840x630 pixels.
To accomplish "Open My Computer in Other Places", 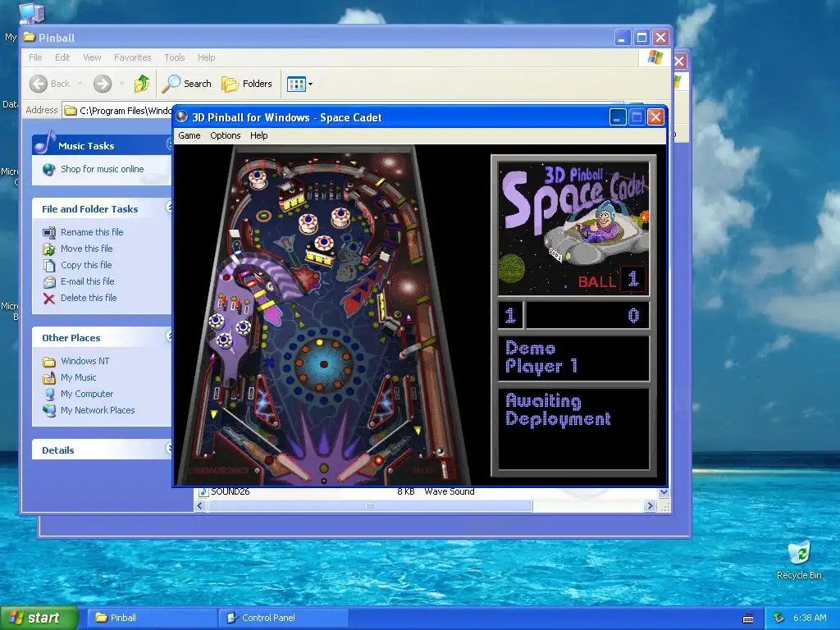I will click(x=87, y=394).
